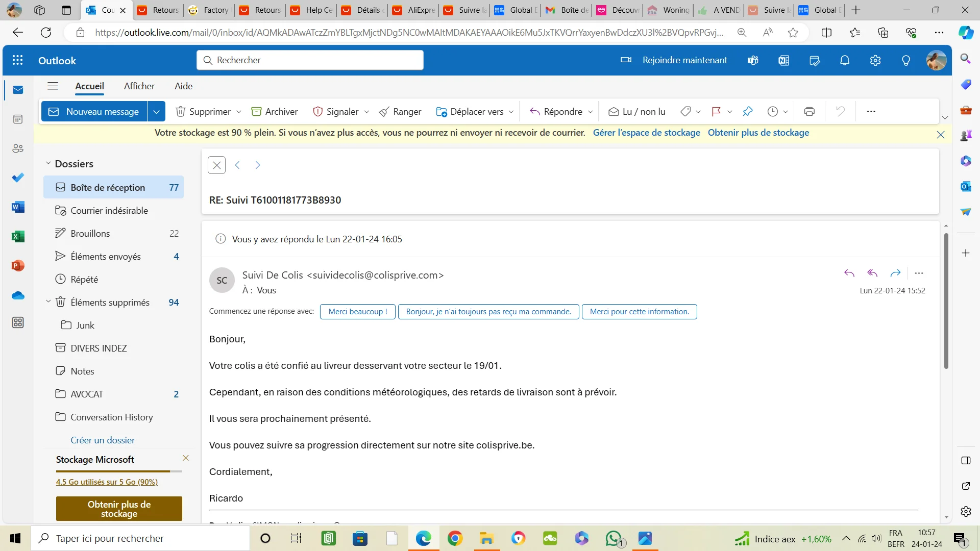Image resolution: width=980 pixels, height=551 pixels.
Task: Click the storage usage progress bar
Action: 119,471
